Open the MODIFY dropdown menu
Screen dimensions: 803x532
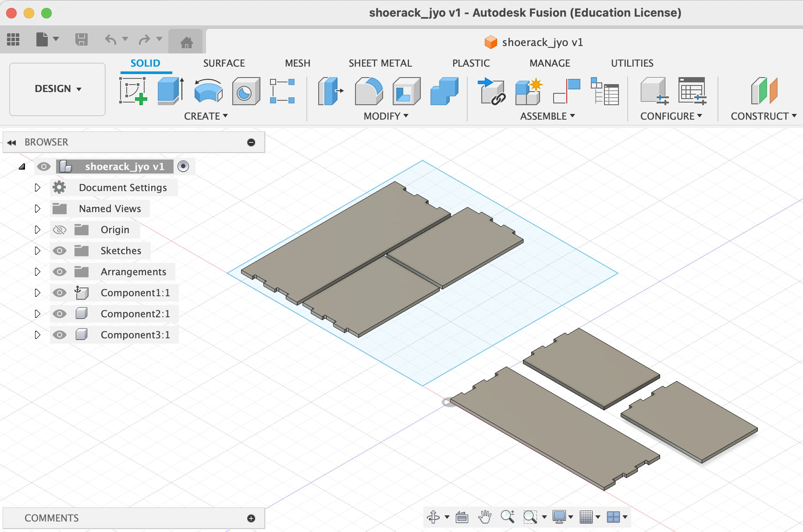[x=386, y=116]
